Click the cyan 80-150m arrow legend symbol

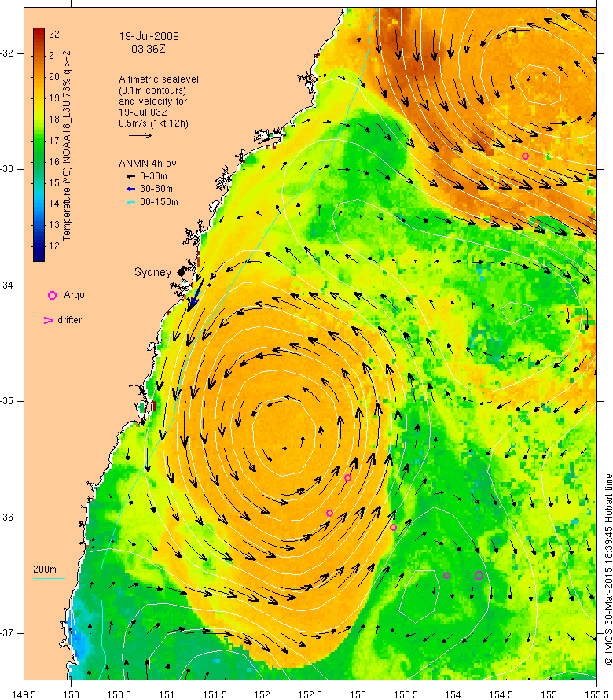click(130, 203)
